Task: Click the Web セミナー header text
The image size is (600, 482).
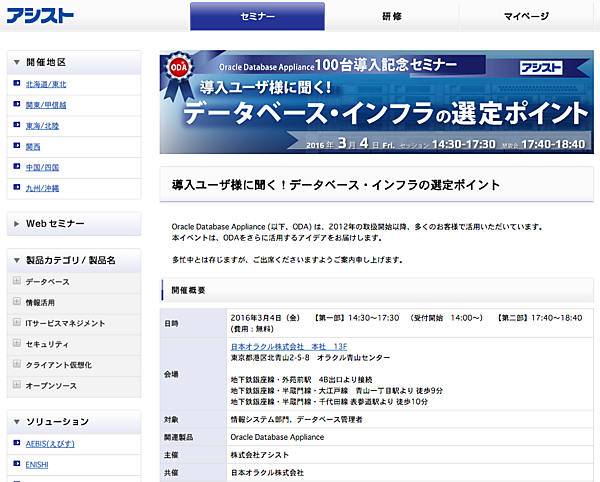Action: click(55, 224)
